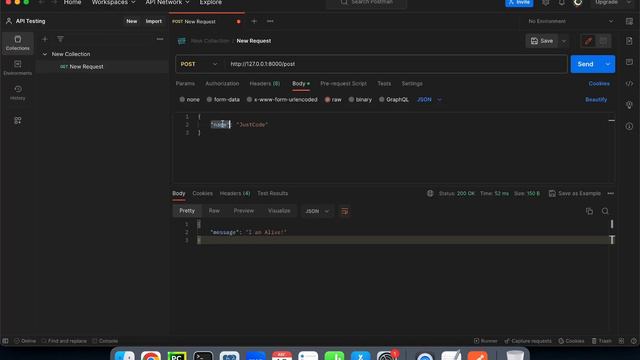Viewport: 640px width, 360px height.
Task: Open the response Test Results tab
Action: (272, 193)
